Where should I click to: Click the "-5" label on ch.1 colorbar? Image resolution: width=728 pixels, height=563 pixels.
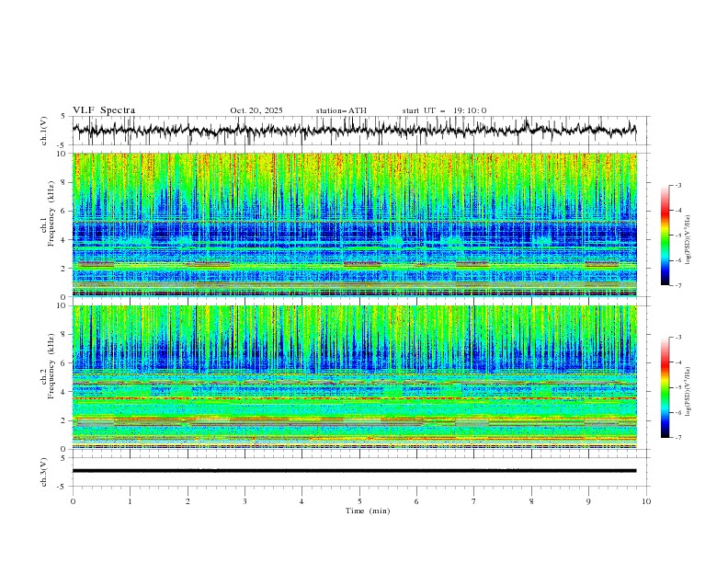(x=677, y=236)
